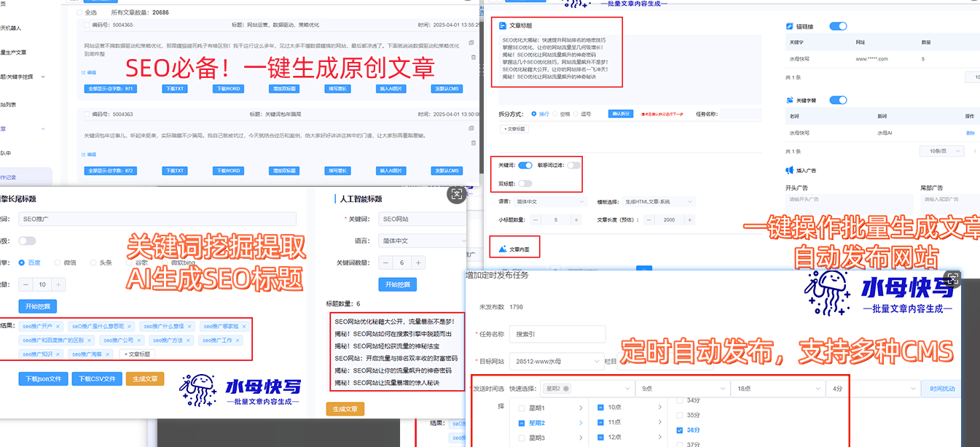The image size is (980, 447).
Task: Check the 全选 select-all checkbox
Action: [x=79, y=12]
